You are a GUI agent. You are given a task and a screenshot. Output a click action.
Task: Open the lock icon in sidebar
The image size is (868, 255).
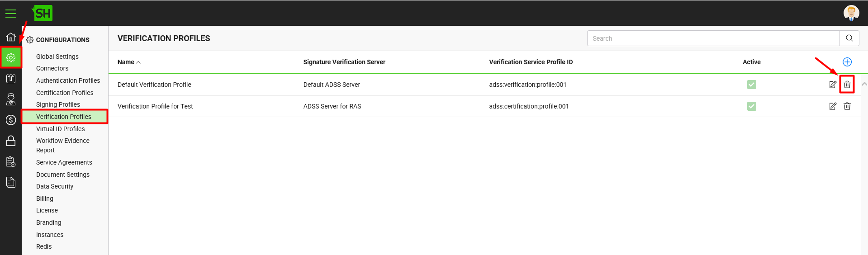point(11,141)
